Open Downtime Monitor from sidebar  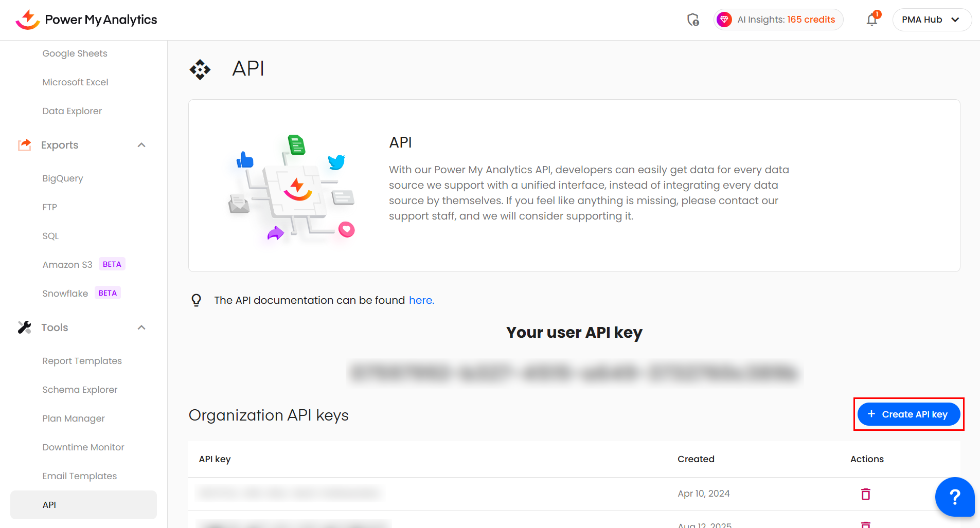pos(83,447)
